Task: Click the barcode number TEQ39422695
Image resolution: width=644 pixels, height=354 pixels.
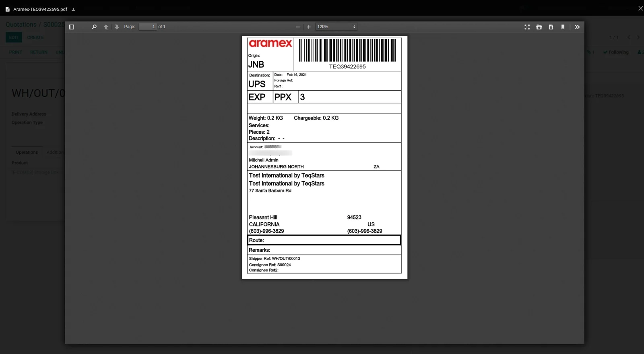Action: [x=347, y=66]
